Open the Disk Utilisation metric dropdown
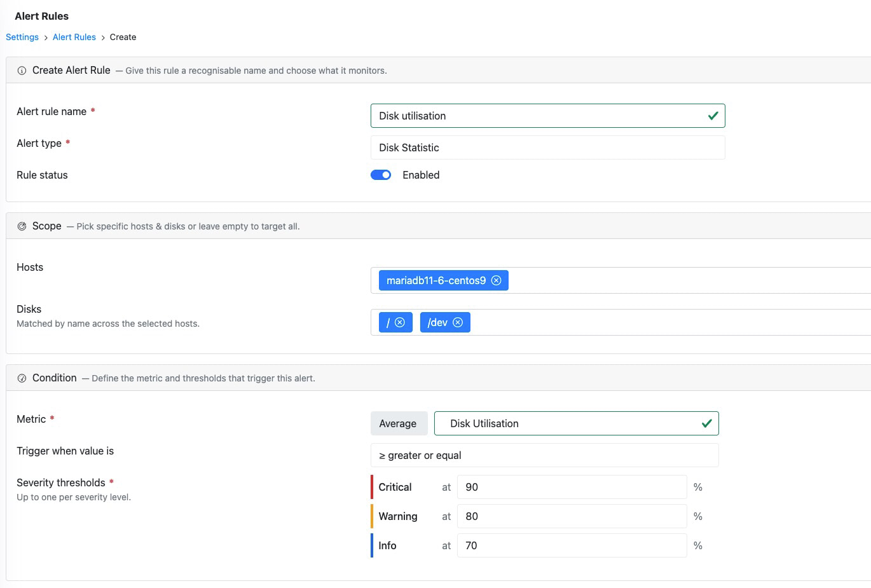This screenshot has width=871, height=588. point(576,423)
